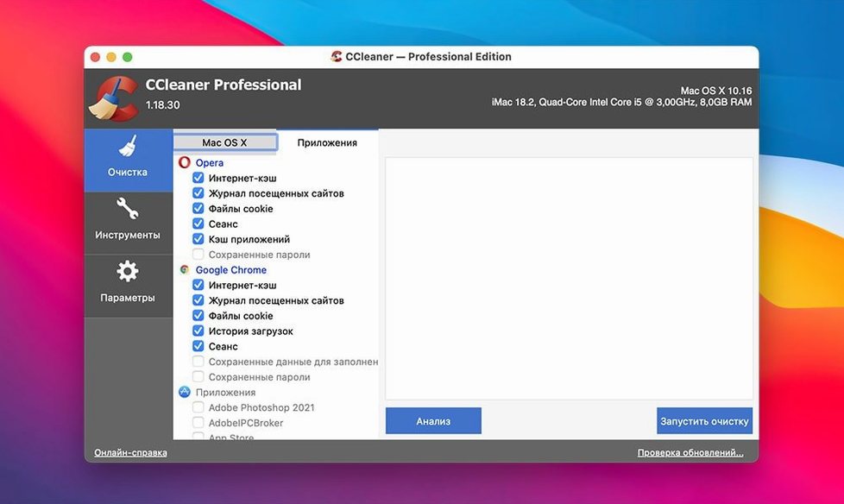Click the 'AdobeIPCBroker' label
844x504 pixels.
(x=246, y=423)
